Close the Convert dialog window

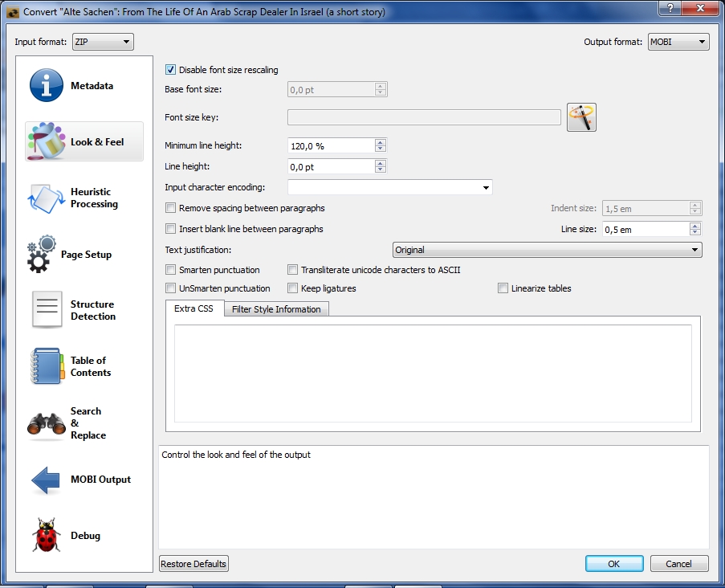[700, 7]
